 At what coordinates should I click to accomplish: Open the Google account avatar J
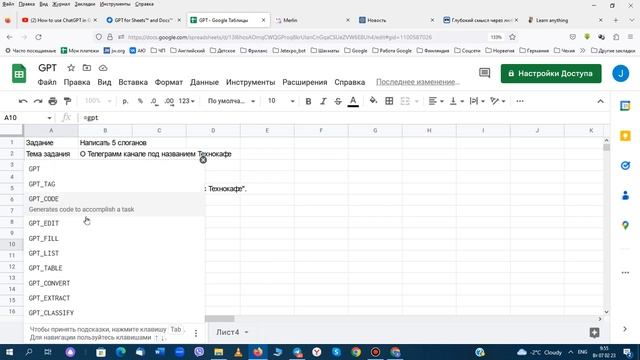620,73
